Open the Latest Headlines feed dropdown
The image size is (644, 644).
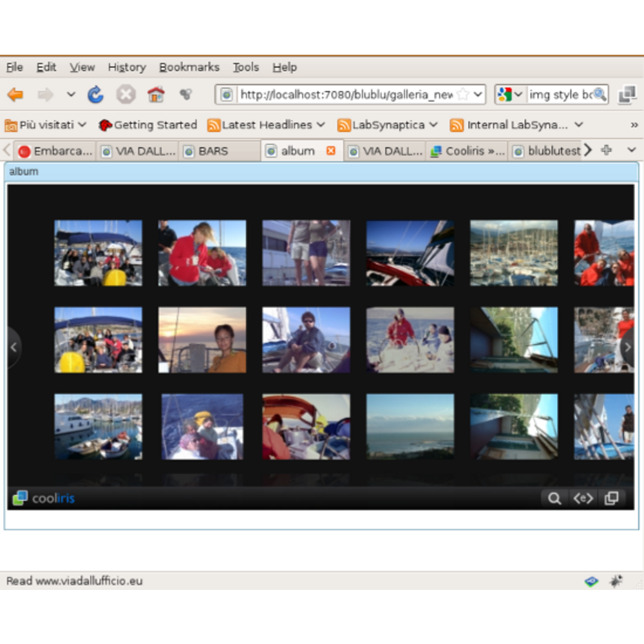266,125
